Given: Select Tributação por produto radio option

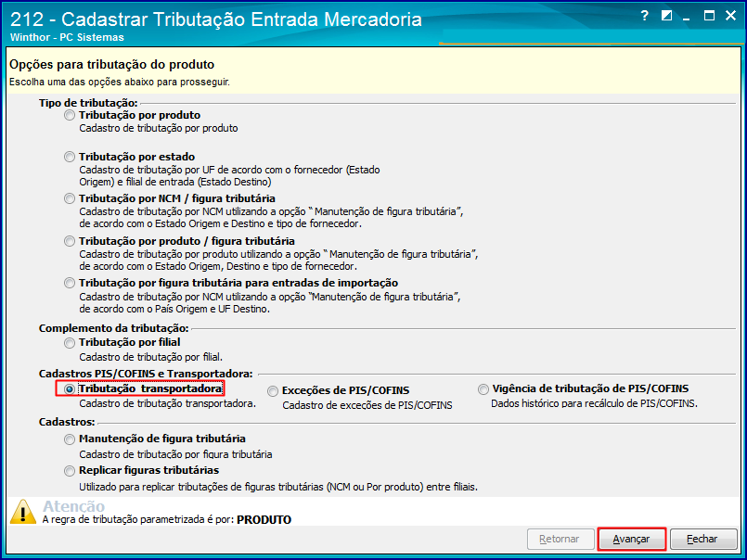Looking at the screenshot, I should pos(70,115).
